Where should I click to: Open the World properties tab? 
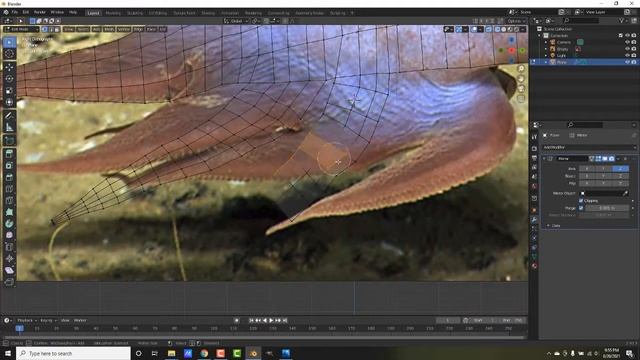534,187
